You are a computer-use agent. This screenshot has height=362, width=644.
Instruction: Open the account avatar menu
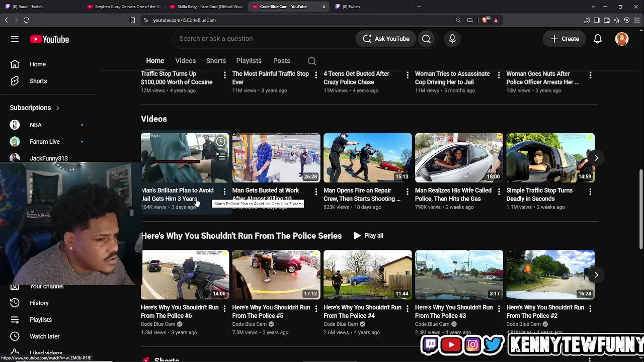[x=622, y=39]
